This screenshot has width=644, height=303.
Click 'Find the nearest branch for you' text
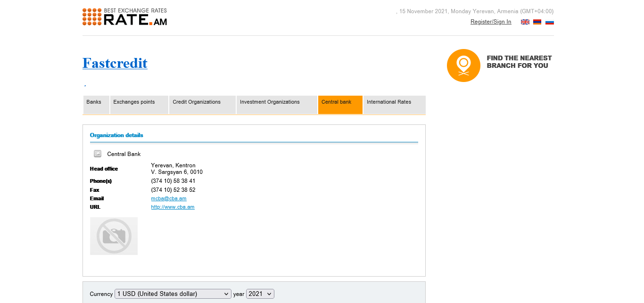point(519,62)
